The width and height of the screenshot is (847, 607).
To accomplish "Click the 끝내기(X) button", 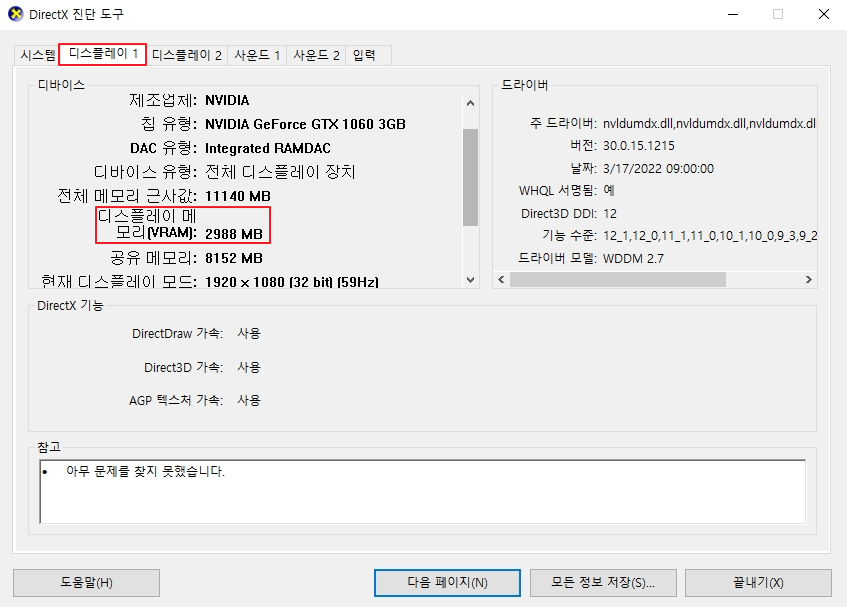I will (758, 583).
